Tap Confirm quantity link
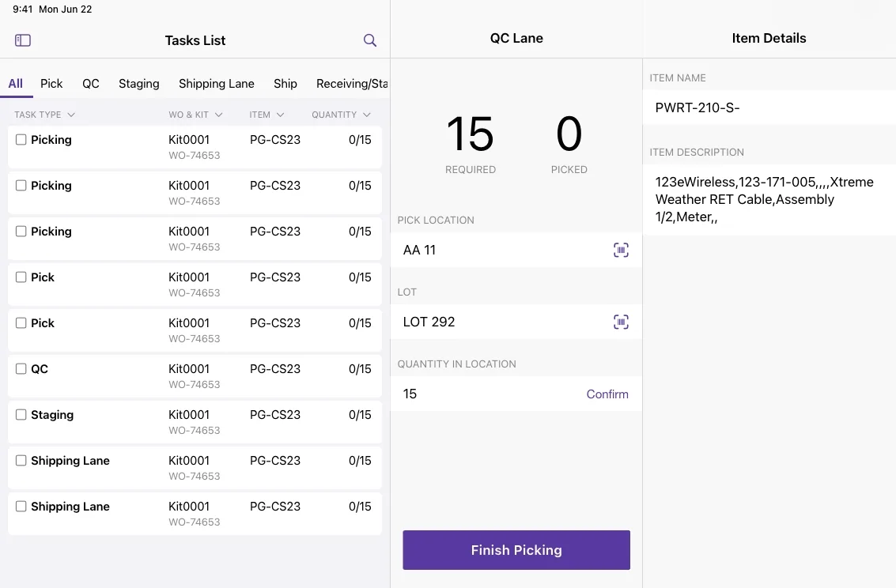The height and width of the screenshot is (588, 896). [x=607, y=394]
